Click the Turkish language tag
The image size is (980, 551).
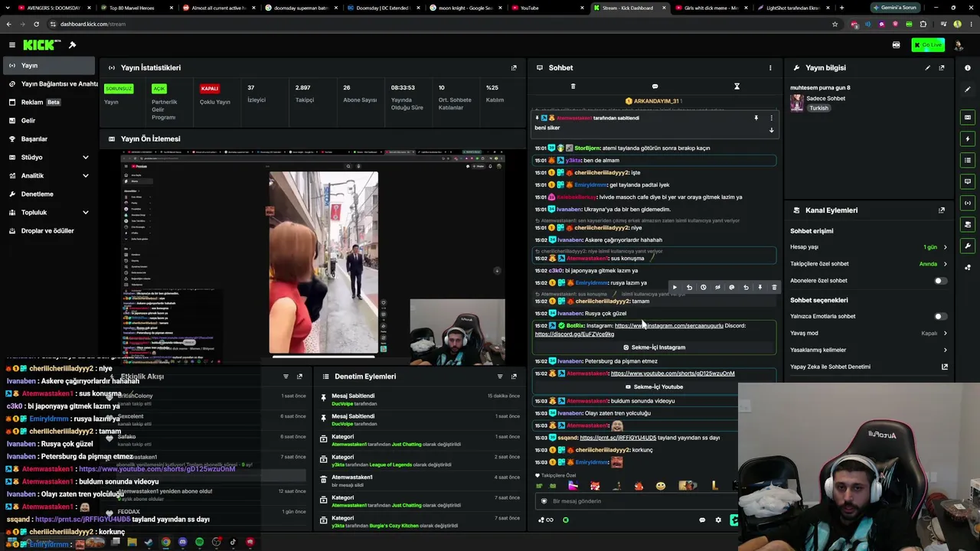coord(818,109)
